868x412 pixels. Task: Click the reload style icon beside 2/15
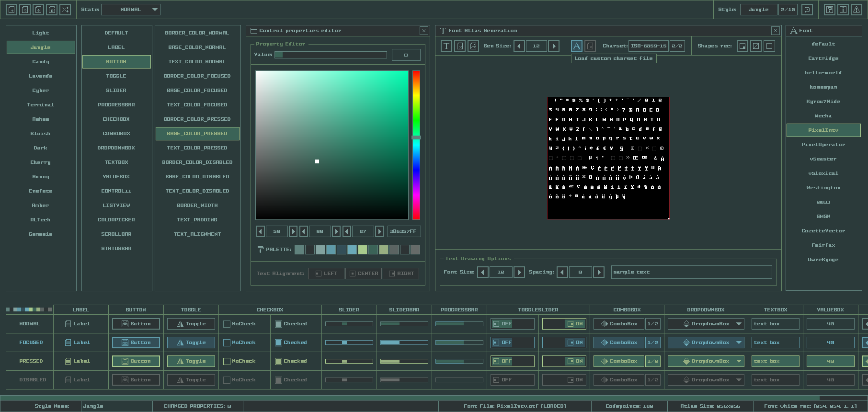(807, 10)
